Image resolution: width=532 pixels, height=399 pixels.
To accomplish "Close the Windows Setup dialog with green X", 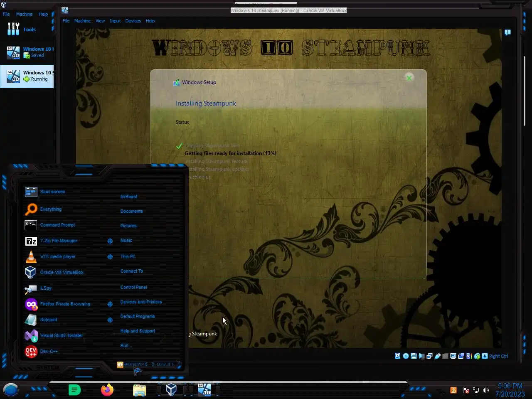I will click(409, 78).
